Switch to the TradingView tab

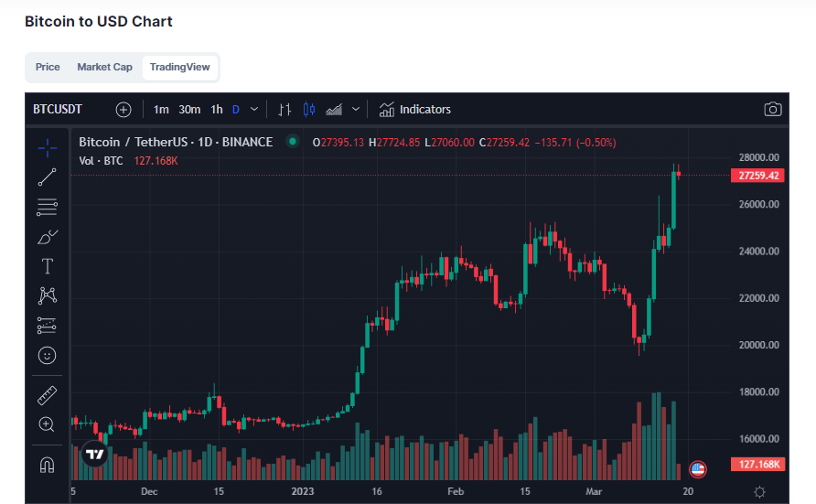coord(180,67)
